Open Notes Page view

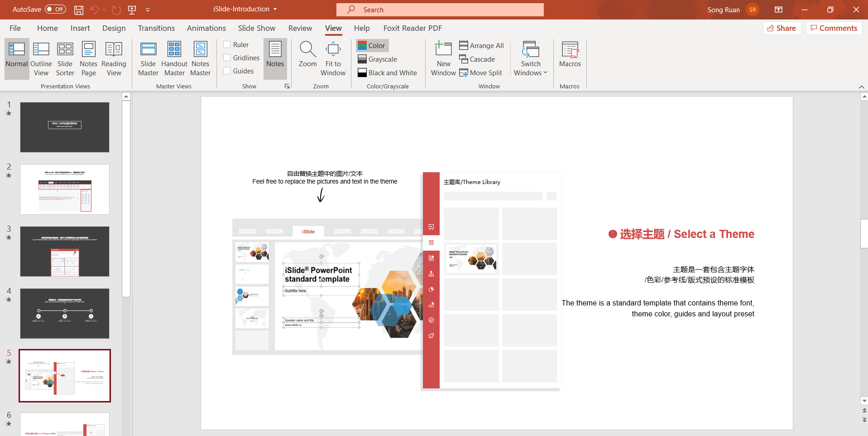click(89, 59)
